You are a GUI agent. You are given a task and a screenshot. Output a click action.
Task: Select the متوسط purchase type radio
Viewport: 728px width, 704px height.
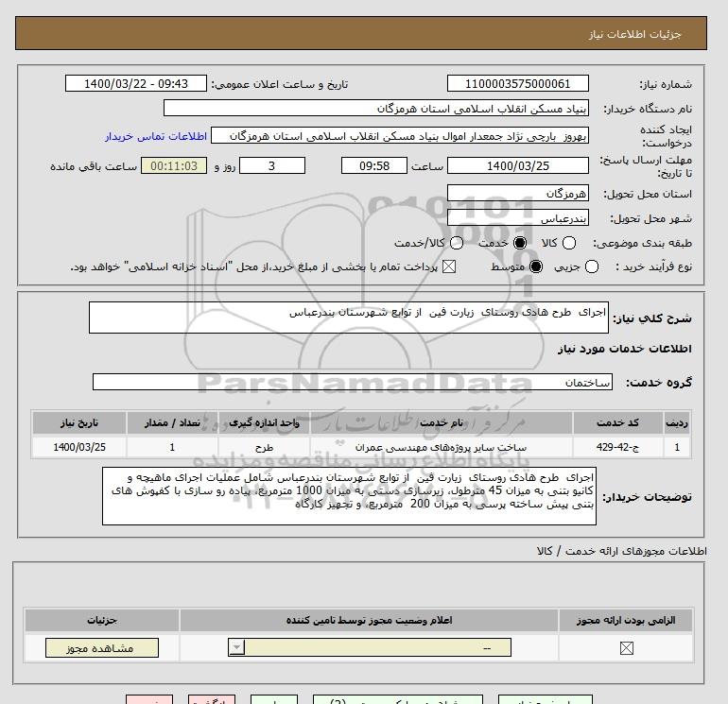[536, 266]
